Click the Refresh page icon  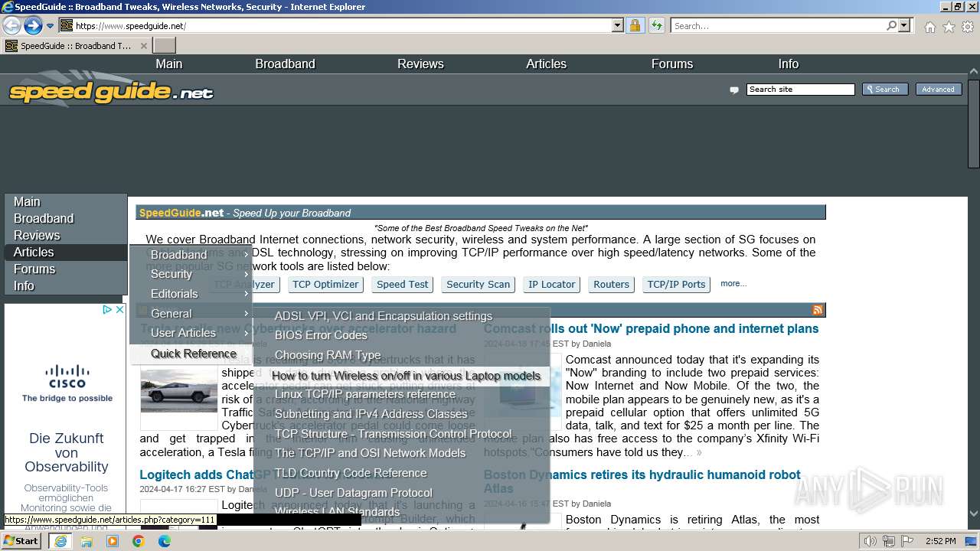pos(656,25)
